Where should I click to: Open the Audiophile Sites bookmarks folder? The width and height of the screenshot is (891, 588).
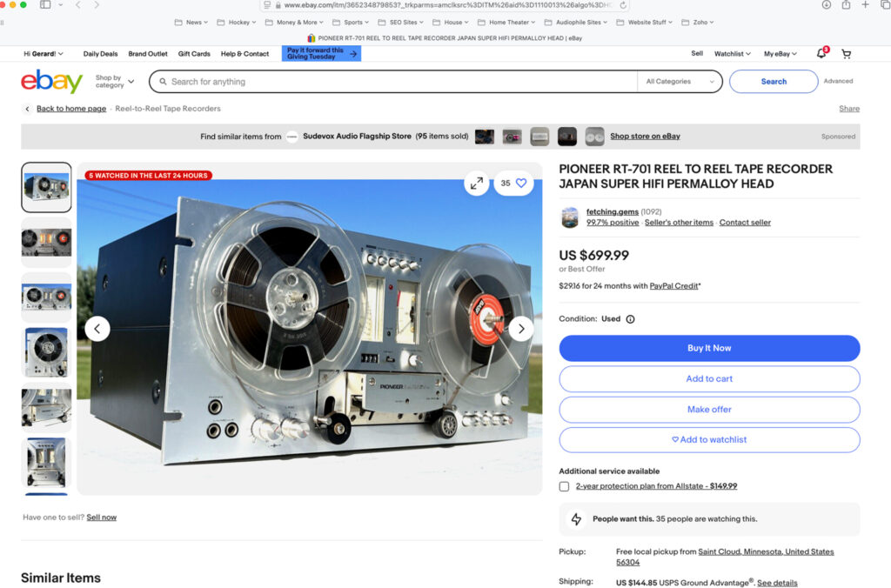pyautogui.click(x=576, y=23)
